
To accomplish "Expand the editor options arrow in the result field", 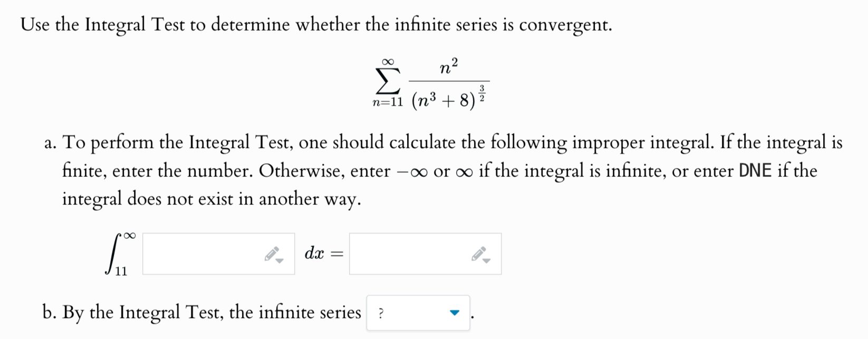I will (x=486, y=260).
